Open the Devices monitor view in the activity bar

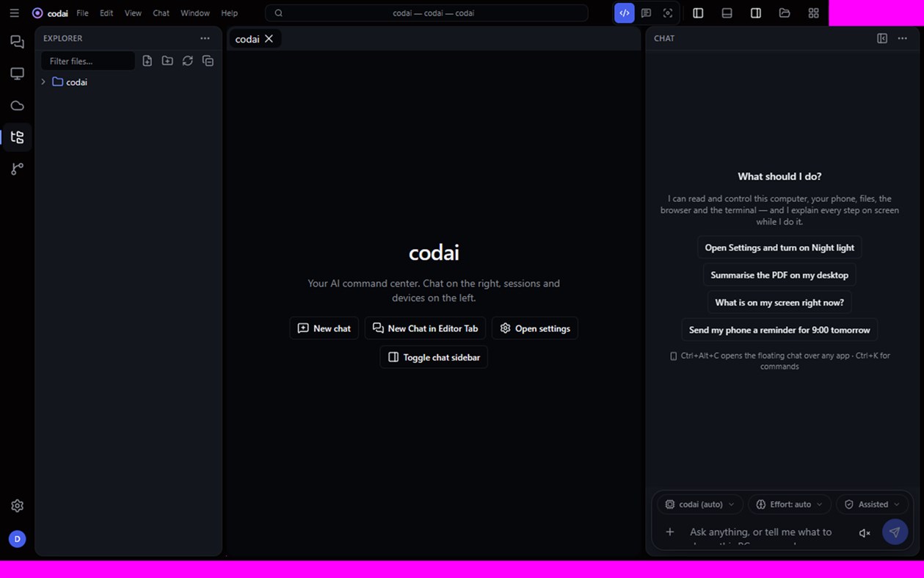click(17, 73)
